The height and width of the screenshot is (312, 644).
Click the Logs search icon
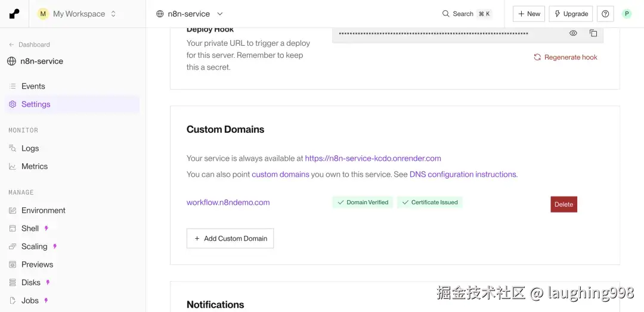13,148
